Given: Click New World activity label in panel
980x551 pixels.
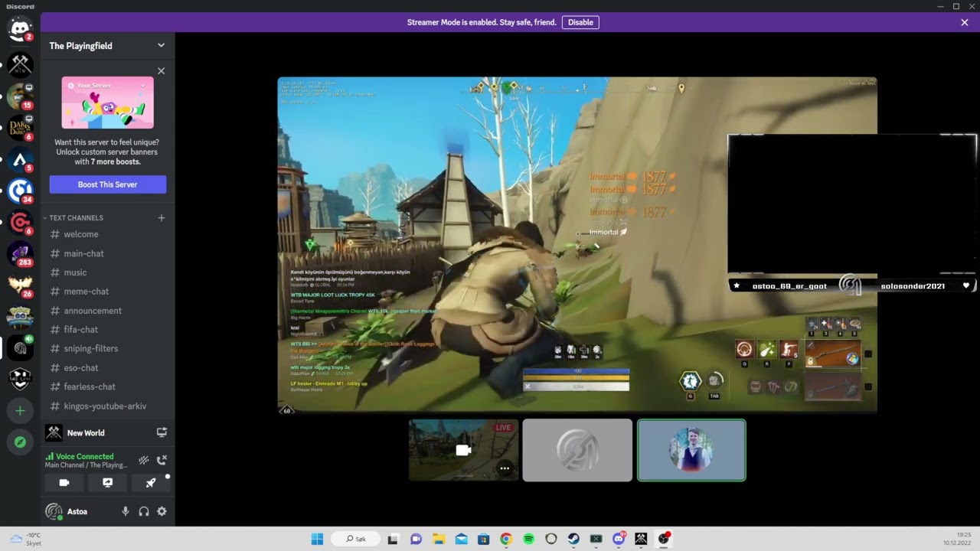Looking at the screenshot, I should tap(86, 432).
